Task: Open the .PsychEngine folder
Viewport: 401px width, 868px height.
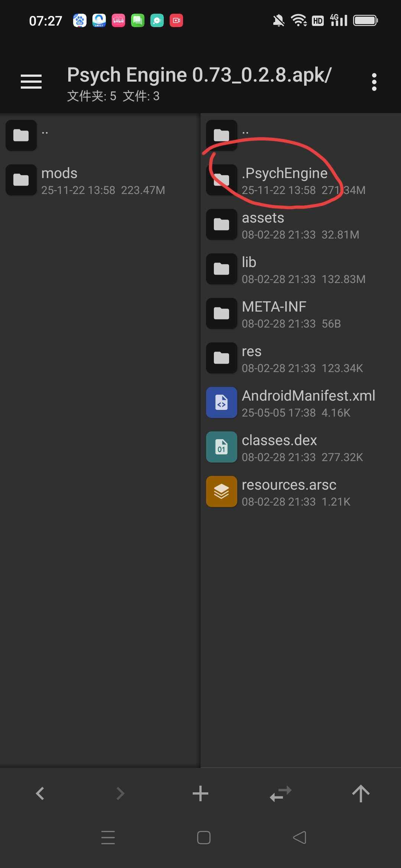Action: tap(284, 180)
